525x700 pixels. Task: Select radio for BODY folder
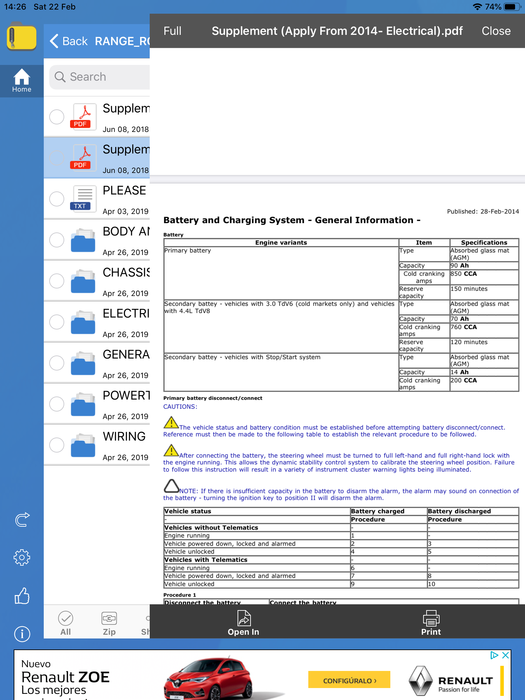[57, 240]
